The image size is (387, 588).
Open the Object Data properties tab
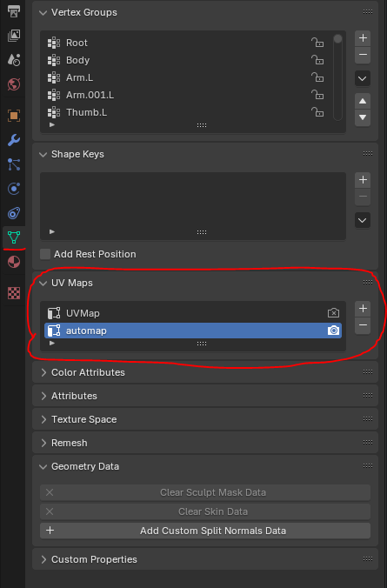point(14,237)
